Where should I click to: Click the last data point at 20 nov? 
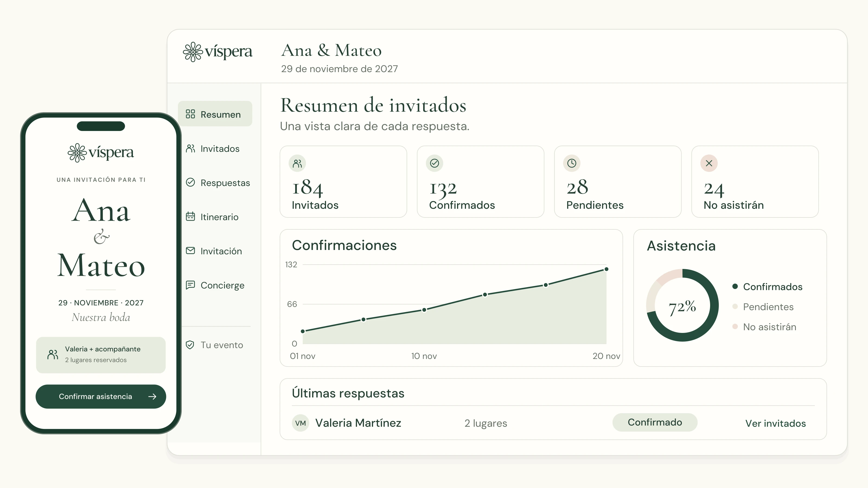coord(607,269)
